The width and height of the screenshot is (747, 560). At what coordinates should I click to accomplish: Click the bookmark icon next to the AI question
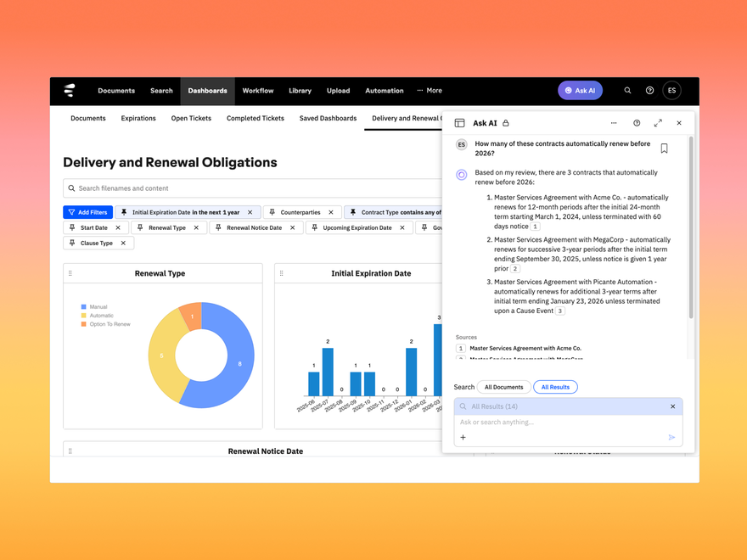(x=665, y=147)
